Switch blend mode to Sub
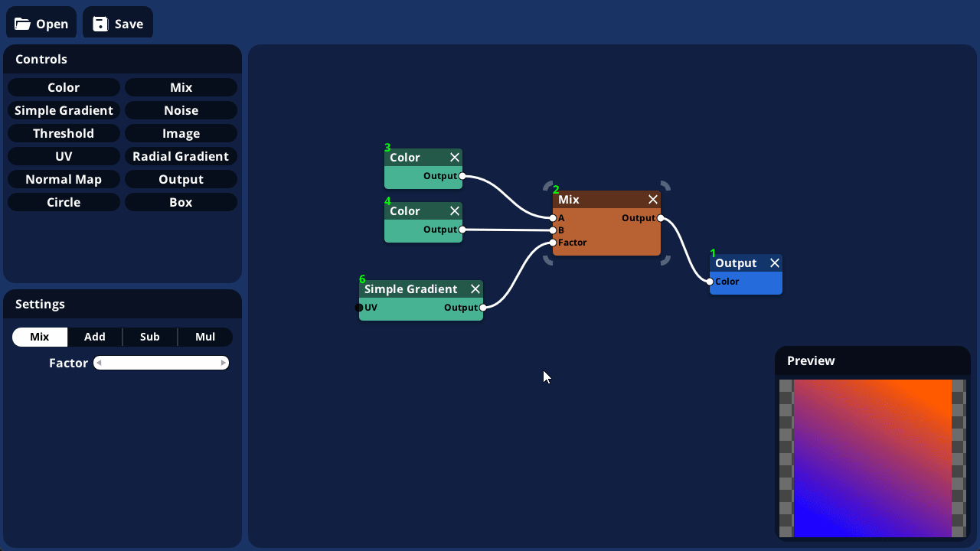The height and width of the screenshot is (551, 980). (x=150, y=337)
